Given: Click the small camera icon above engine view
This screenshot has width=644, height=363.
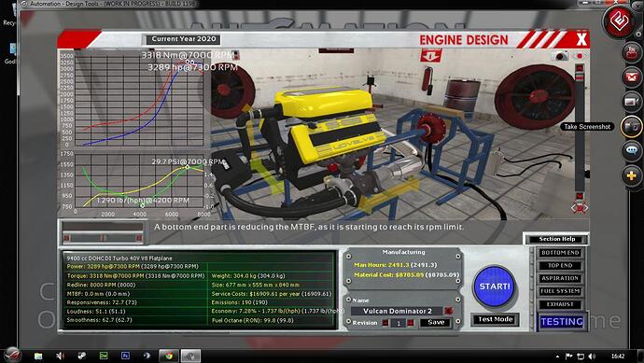Looking at the screenshot, I should [562, 56].
